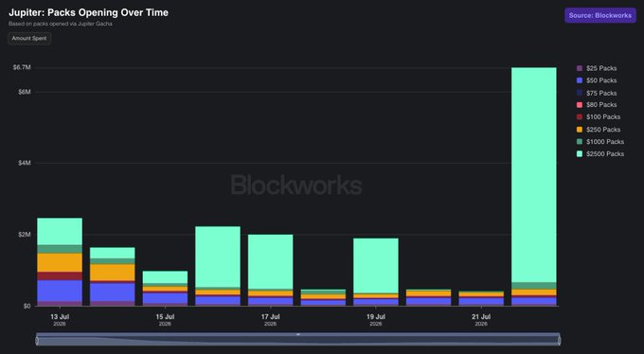
Task: Toggle the $1000 Packs legend entry
Action: point(600,142)
